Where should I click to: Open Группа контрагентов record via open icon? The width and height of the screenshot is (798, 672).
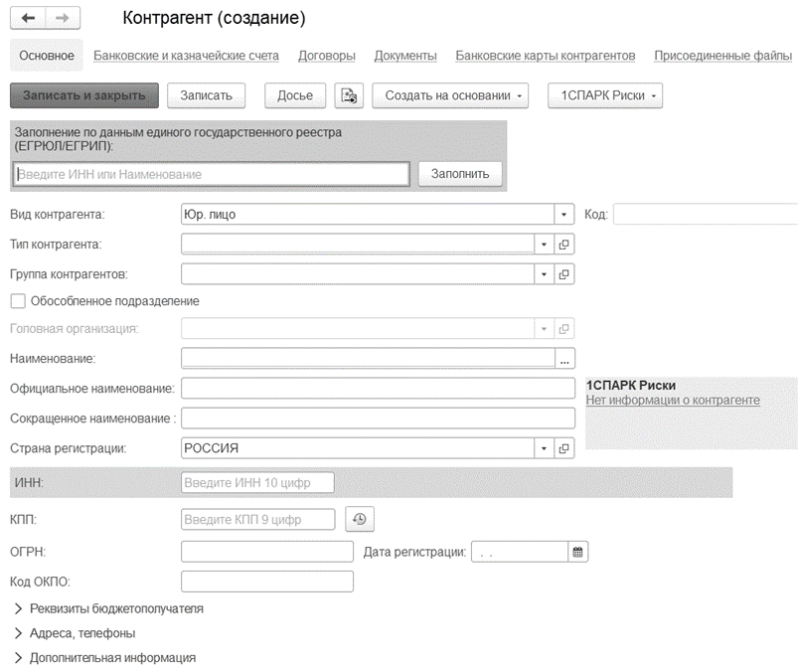click(563, 274)
